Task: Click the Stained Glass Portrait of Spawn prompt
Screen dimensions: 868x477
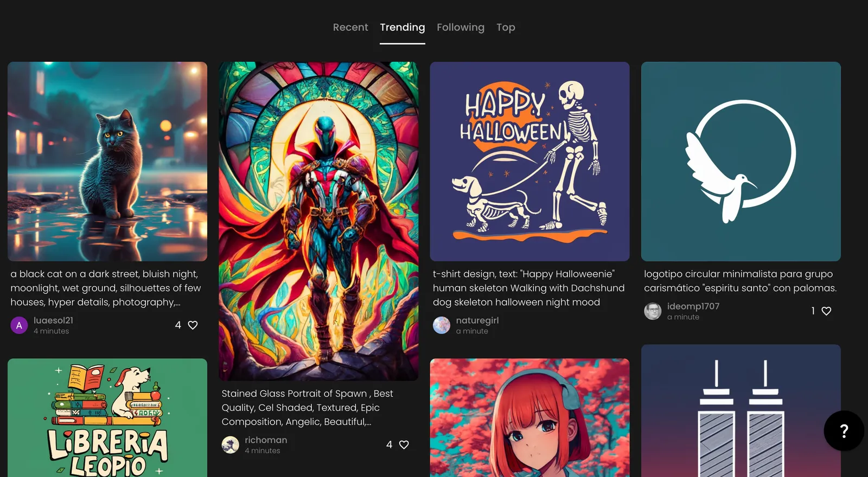Action: point(308,408)
